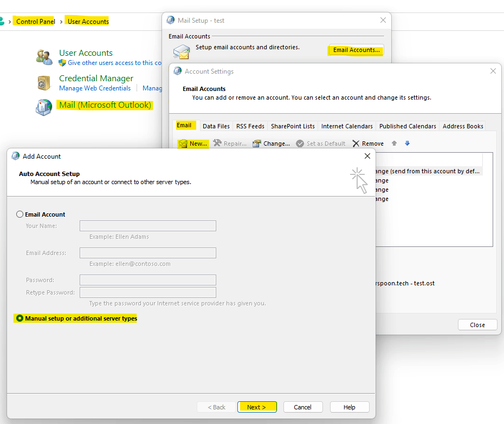Open the SharePoint Lists tab
The height and width of the screenshot is (424, 504).
pyautogui.click(x=293, y=126)
